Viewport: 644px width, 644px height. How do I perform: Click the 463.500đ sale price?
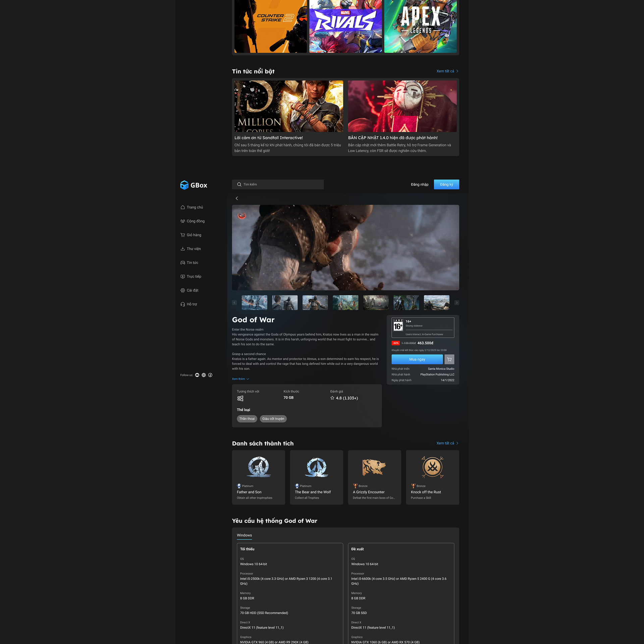(425, 343)
